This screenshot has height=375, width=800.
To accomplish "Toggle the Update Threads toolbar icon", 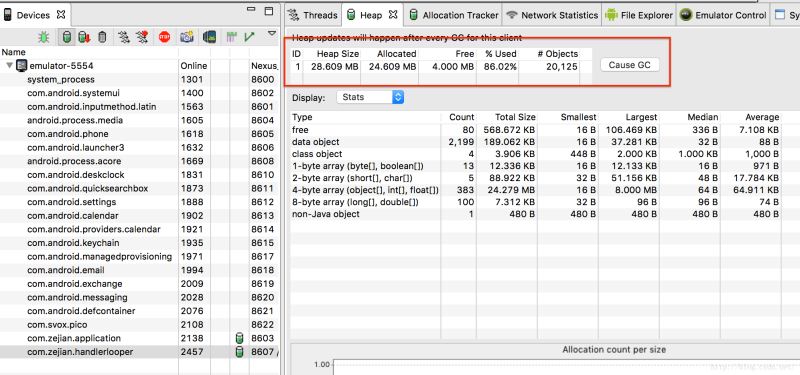I will [x=124, y=37].
